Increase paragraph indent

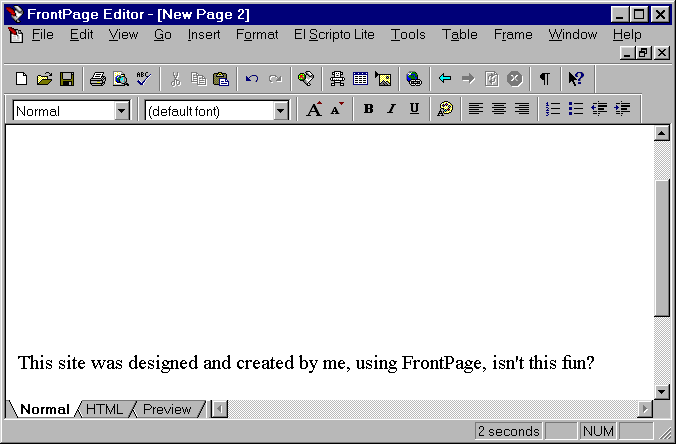(x=622, y=109)
